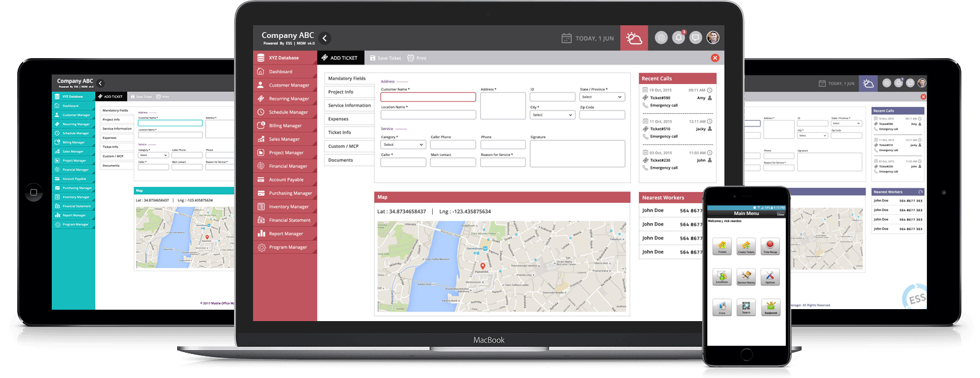
Task: Click the red map pin on MacBook map
Action: (x=483, y=267)
